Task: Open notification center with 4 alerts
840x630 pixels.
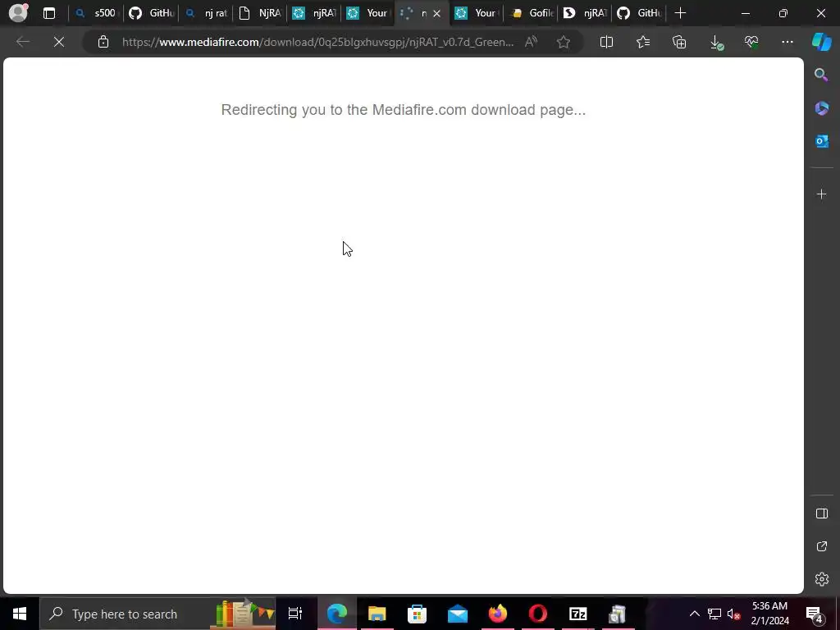Action: [x=815, y=614]
